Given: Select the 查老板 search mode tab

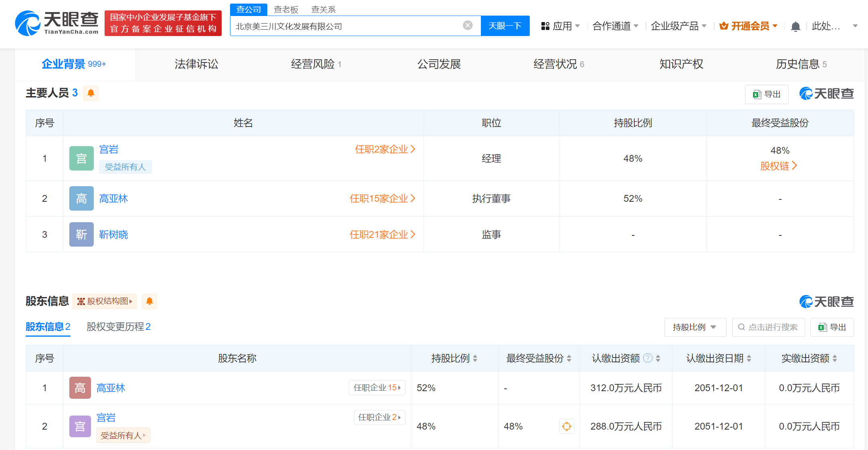Looking at the screenshot, I should [286, 9].
